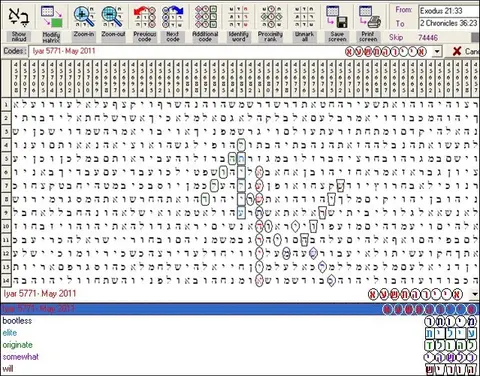Click row number 7 in the matrix
Viewport: 480px width, 376px height.
click(6, 185)
